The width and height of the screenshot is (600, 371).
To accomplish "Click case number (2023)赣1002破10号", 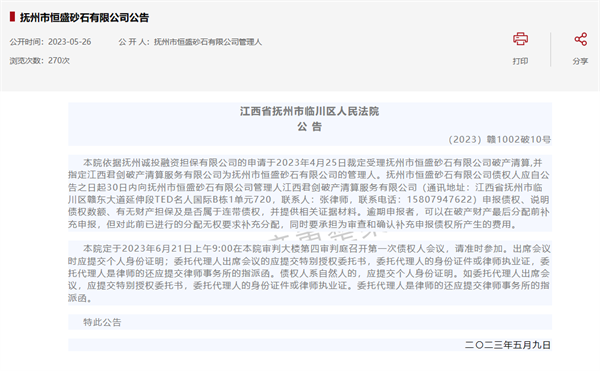I will tap(499, 139).
